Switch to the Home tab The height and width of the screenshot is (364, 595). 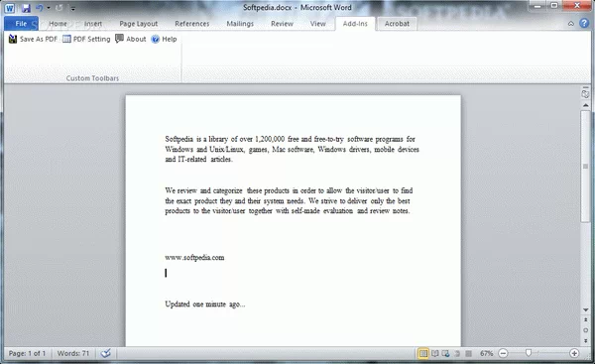(58, 24)
